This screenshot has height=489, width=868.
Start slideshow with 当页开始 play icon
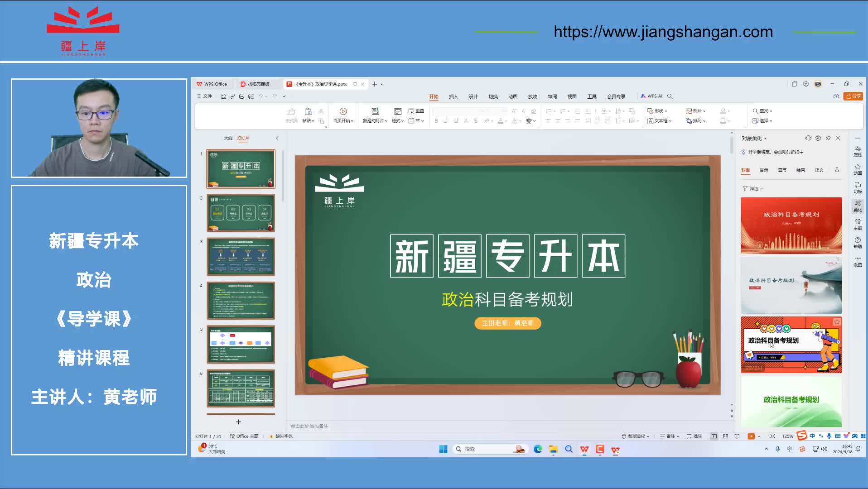343,111
